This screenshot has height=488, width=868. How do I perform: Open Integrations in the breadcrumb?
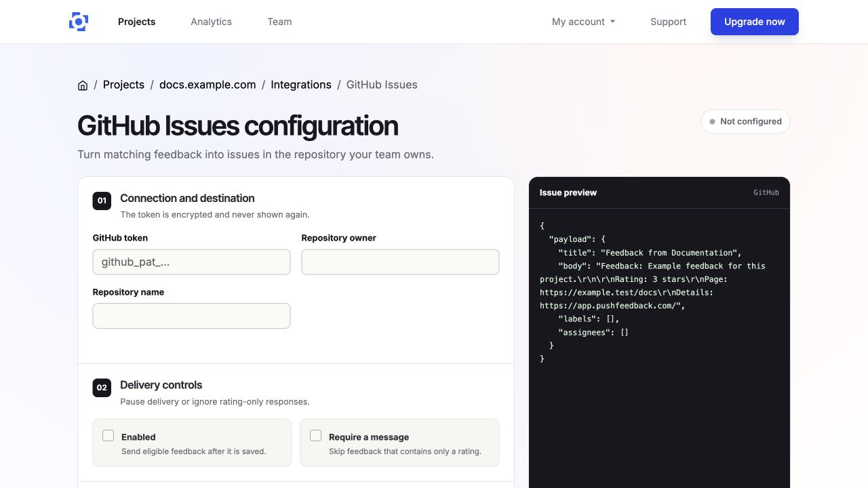click(x=301, y=85)
